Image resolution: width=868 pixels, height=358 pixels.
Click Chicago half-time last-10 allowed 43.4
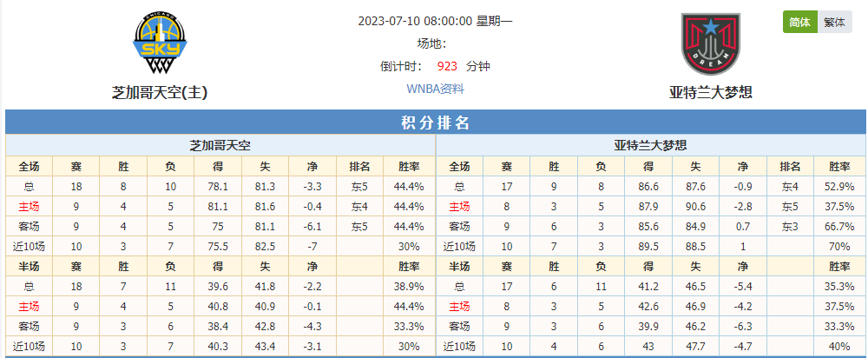tap(265, 346)
